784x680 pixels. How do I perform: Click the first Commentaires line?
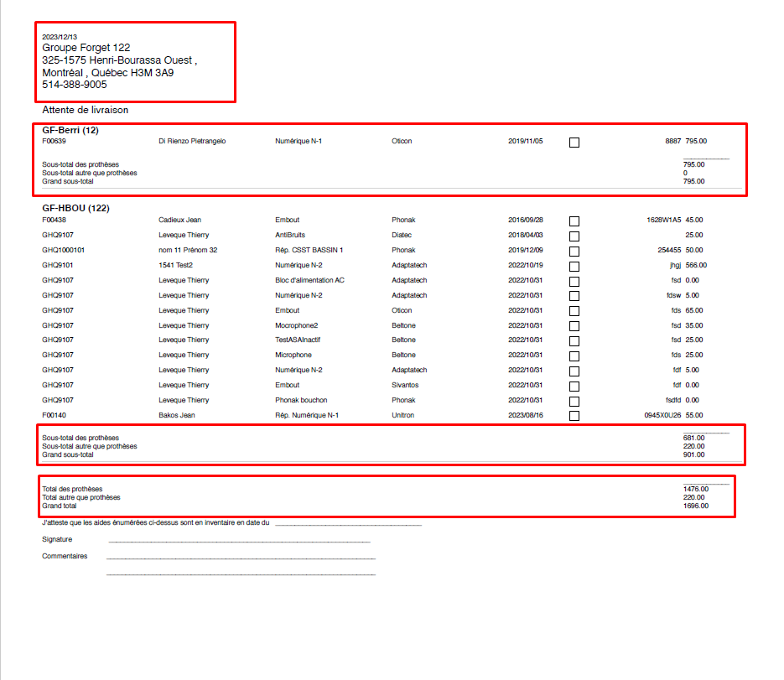click(241, 557)
